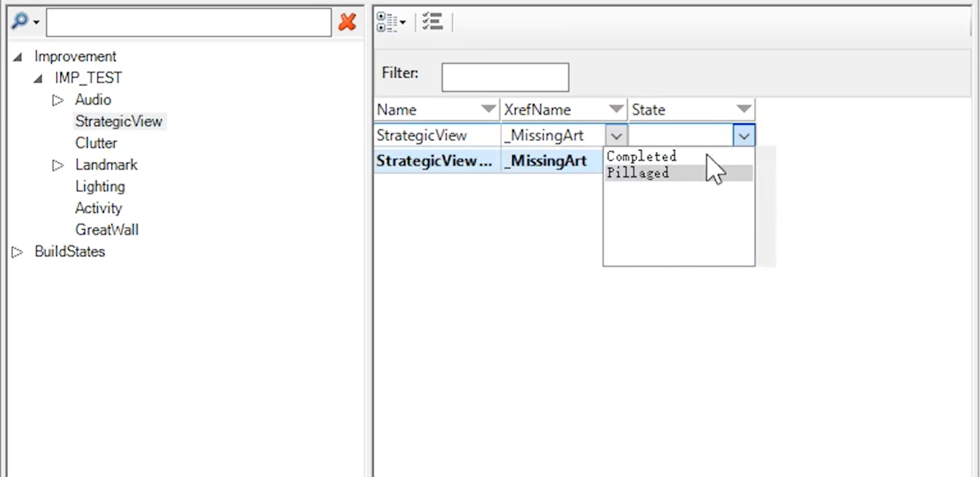This screenshot has width=980, height=477.
Task: Close the State dropdown arrow
Action: point(744,135)
